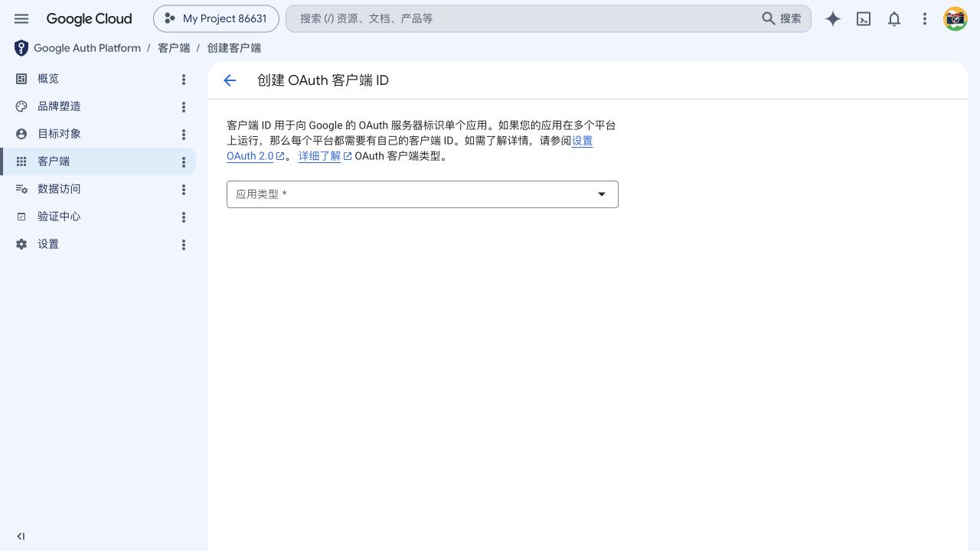
Task: Open 设置 in the sidebar
Action: click(98, 244)
